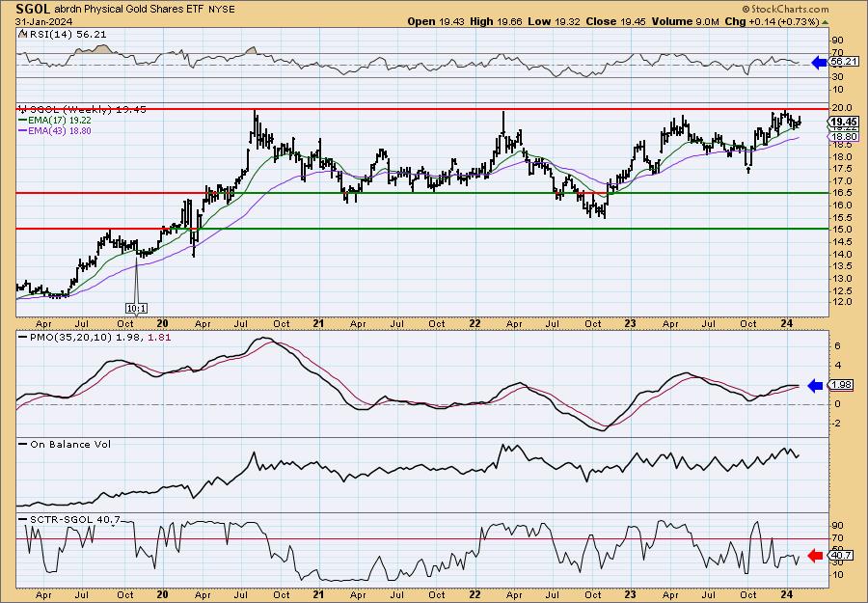Click the black PMO legend line swatch
The width and height of the screenshot is (868, 603).
[x=23, y=337]
